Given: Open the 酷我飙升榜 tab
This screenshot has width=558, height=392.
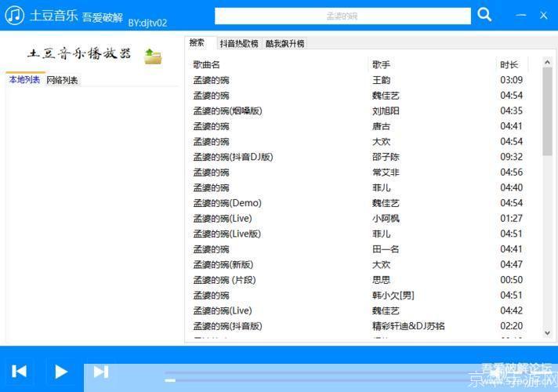Looking at the screenshot, I should 284,44.
